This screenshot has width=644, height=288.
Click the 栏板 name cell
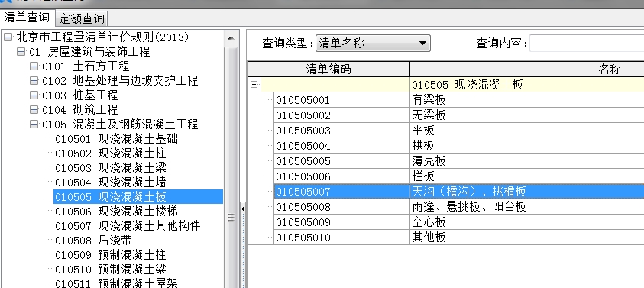point(527,176)
